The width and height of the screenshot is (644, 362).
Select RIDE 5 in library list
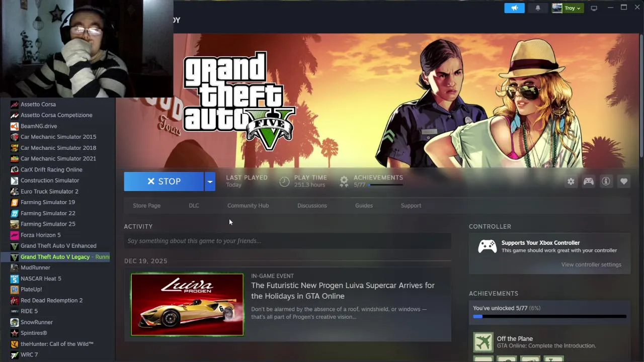[29, 311]
